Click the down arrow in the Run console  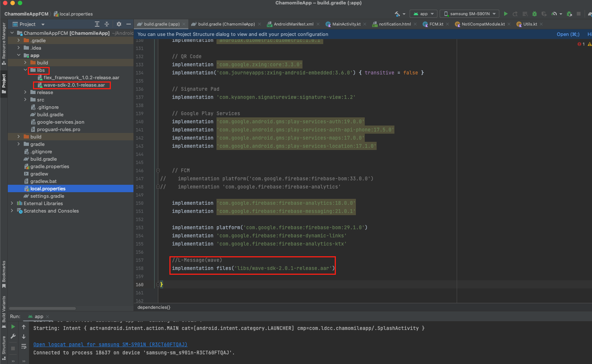(x=24, y=337)
